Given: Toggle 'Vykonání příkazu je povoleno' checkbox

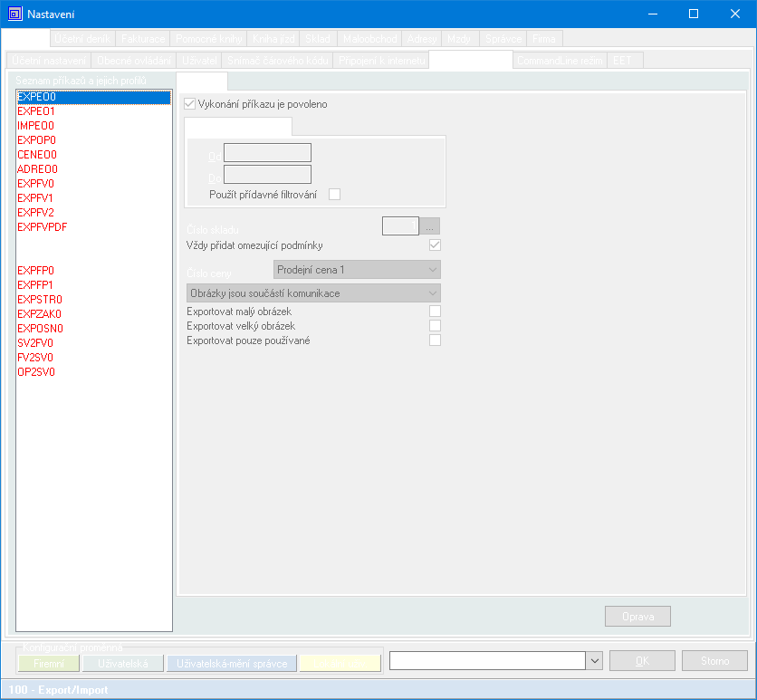Looking at the screenshot, I should tap(189, 104).
